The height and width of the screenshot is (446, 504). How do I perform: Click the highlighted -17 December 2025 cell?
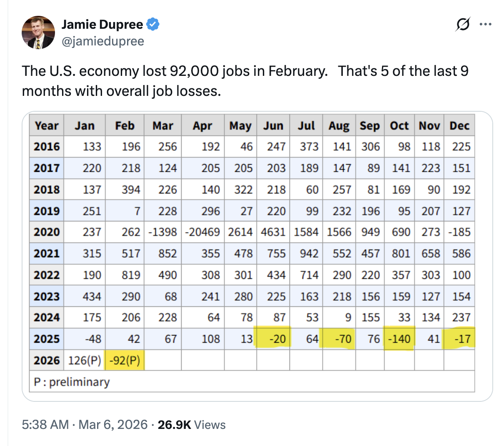pos(460,339)
